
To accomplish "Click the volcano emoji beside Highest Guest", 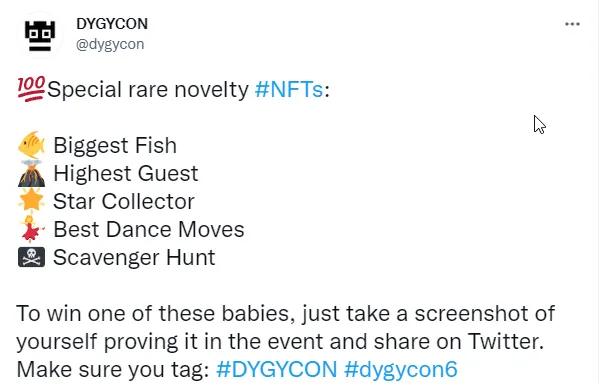I will click(x=31, y=173).
